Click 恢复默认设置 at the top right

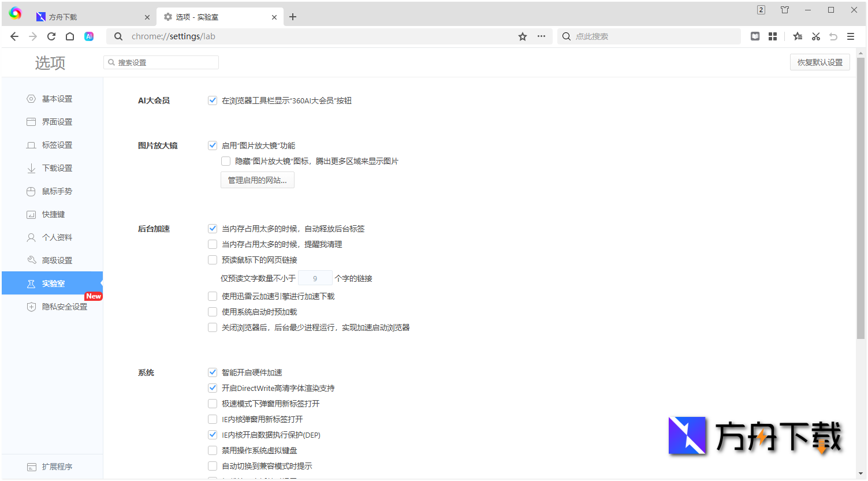(x=819, y=62)
